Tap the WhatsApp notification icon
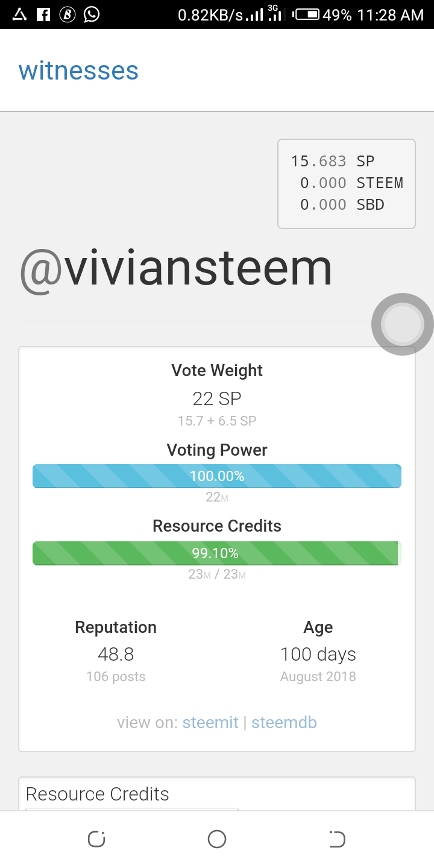Image resolution: width=434 pixels, height=868 pixels. (x=92, y=14)
